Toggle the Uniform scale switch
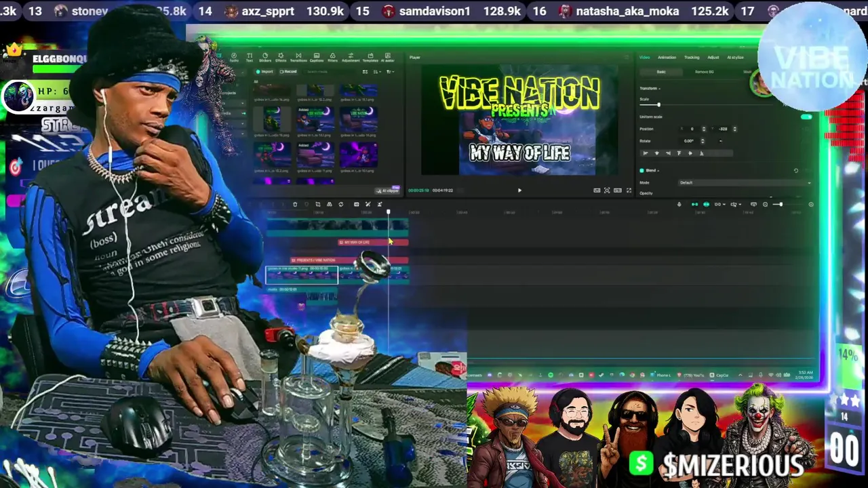 (x=806, y=117)
